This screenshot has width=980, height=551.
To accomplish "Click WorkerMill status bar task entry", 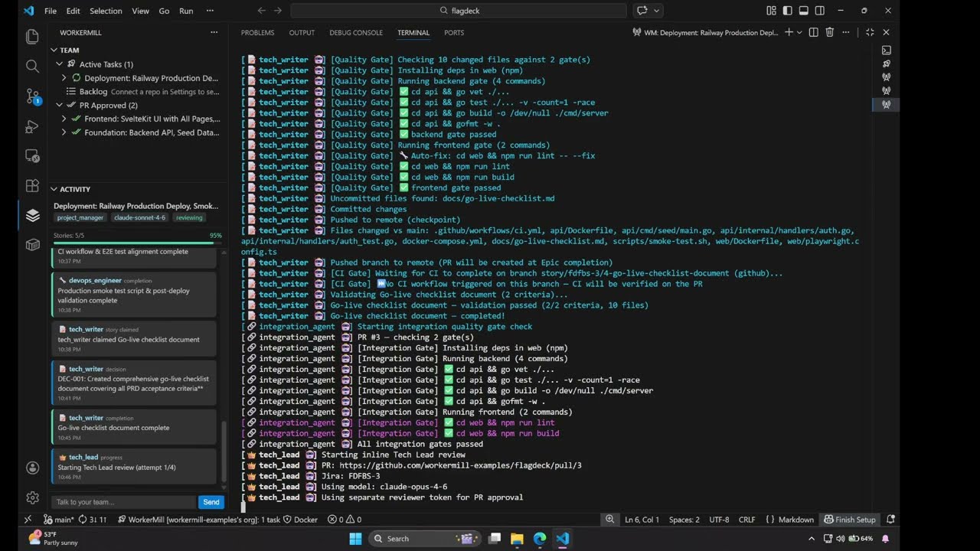I will (x=198, y=519).
